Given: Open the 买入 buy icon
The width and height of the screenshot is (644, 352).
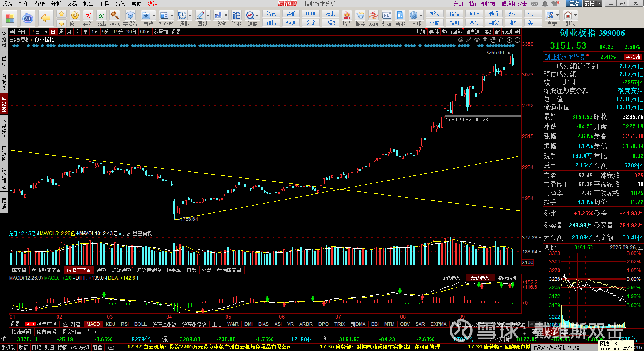Looking at the screenshot, I should (88, 15).
